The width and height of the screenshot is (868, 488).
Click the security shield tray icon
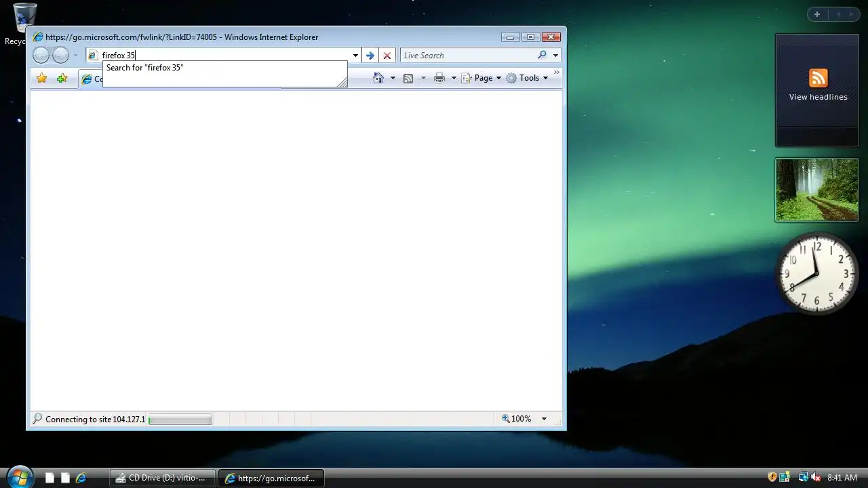tap(772, 477)
